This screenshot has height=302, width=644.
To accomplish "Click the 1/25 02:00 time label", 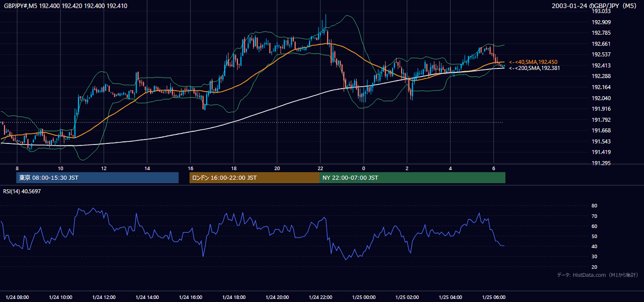I will 407,297.
